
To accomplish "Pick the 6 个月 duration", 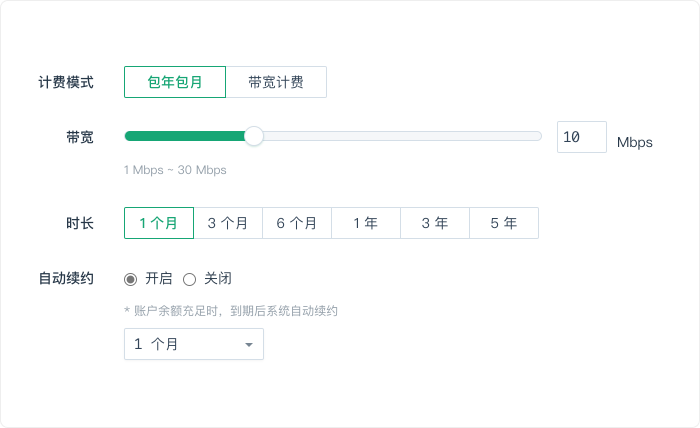I will pos(297,223).
